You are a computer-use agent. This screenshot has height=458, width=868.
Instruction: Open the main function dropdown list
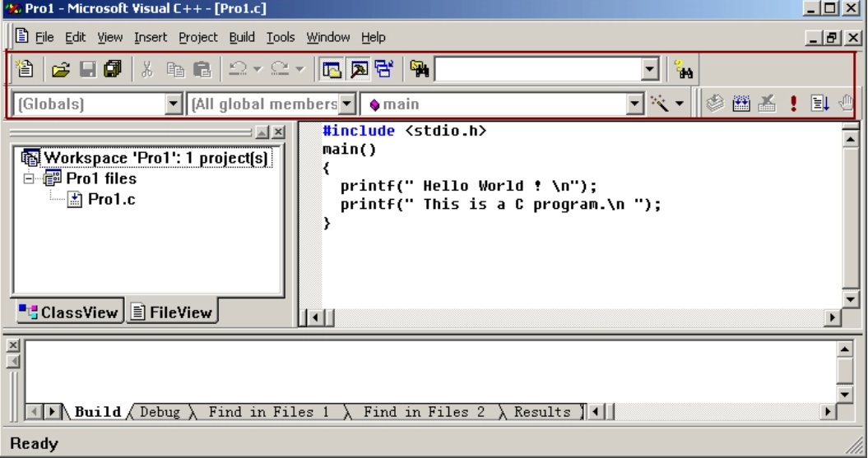pyautogui.click(x=635, y=104)
